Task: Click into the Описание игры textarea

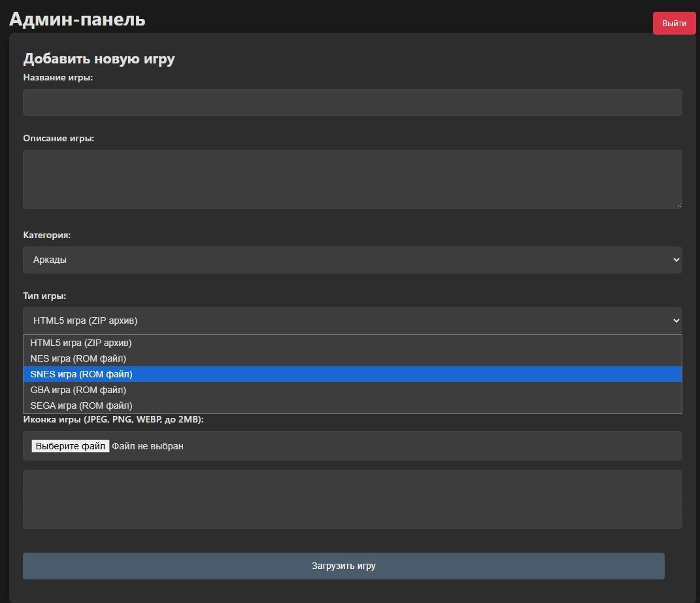Action: point(352,179)
